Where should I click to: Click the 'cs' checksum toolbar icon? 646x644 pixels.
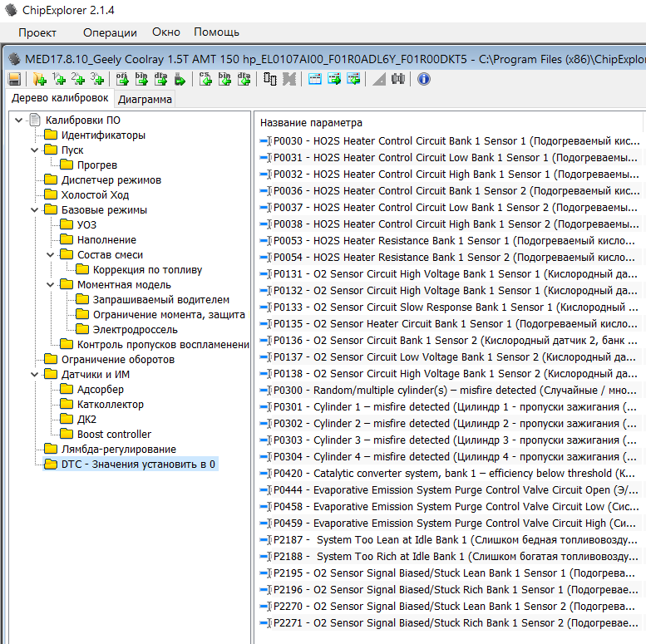[x=205, y=79]
